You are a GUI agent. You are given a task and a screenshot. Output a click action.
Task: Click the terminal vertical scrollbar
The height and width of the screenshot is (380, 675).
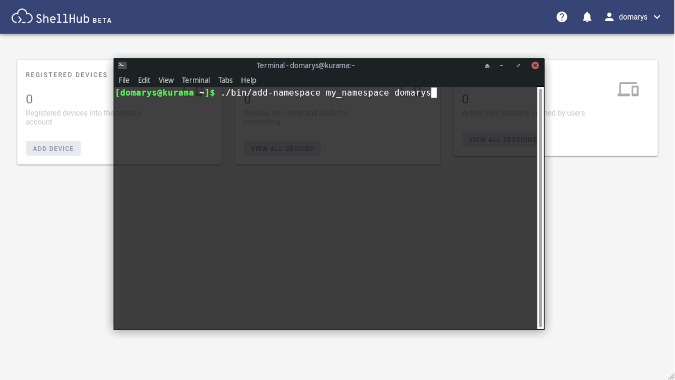coord(540,208)
